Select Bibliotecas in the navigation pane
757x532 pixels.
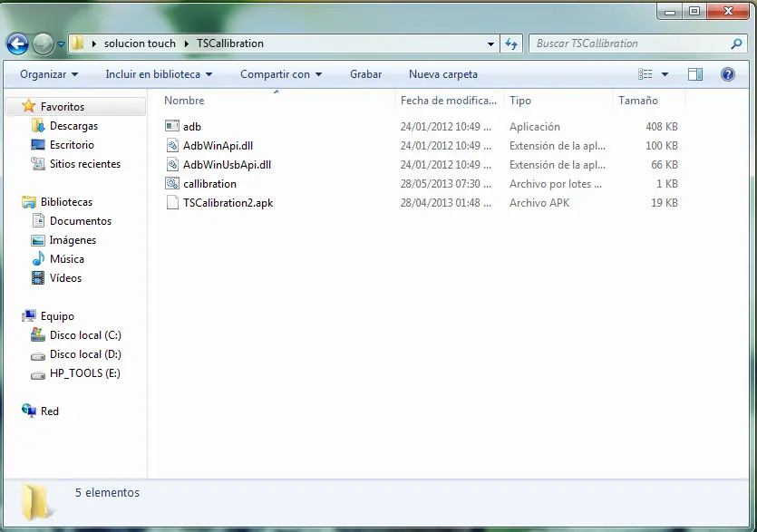(x=66, y=202)
